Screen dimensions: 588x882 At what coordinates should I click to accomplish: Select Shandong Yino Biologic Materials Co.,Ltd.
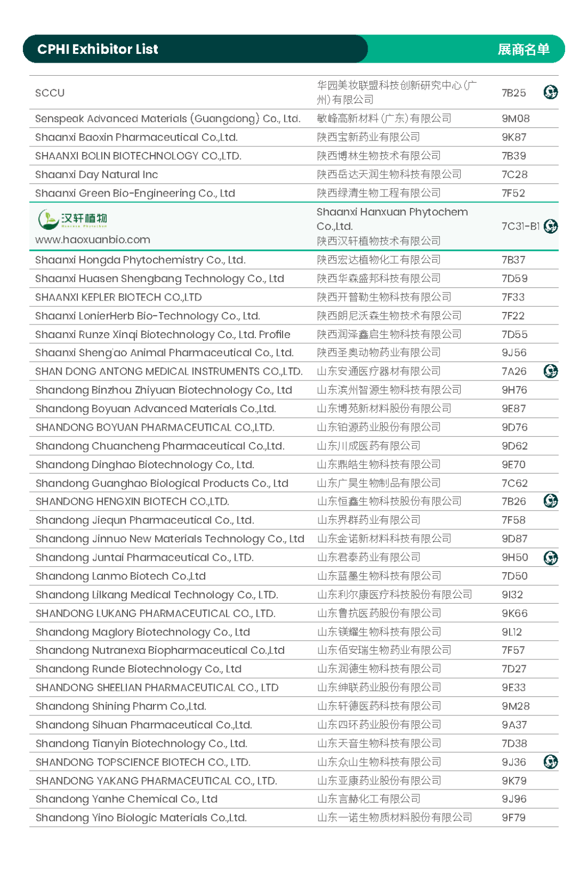point(141,818)
